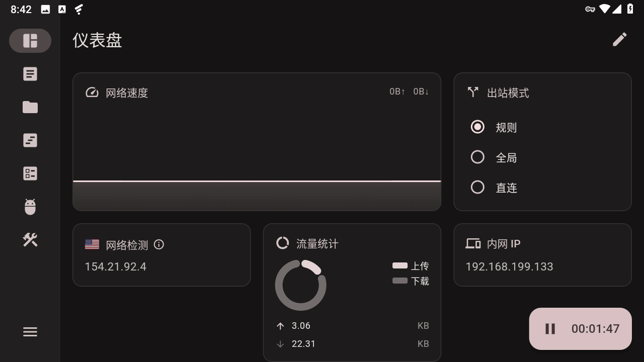
Task: Open the logs sidebar icon
Action: pos(30,140)
